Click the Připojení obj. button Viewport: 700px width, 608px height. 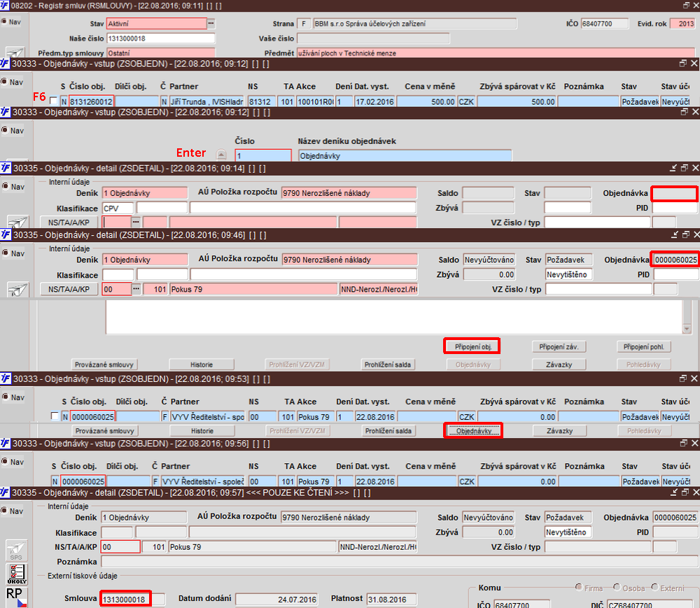[x=472, y=346]
